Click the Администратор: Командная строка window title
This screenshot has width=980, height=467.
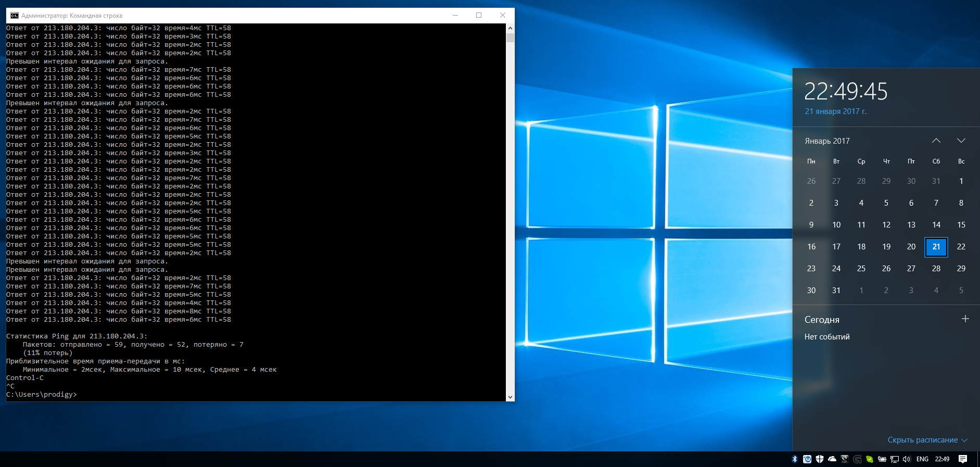pos(72,16)
